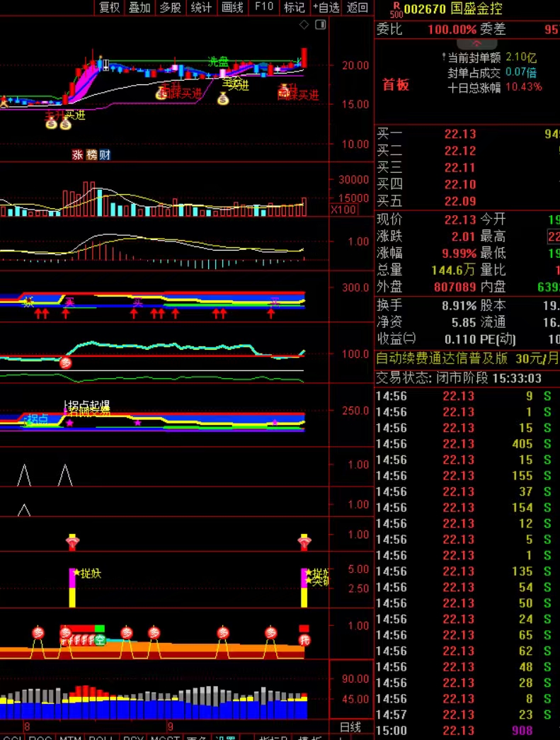Viewport: 560px width, 740px height.
Task: Select the 买三 bid row at 22.11
Action: pos(467,168)
